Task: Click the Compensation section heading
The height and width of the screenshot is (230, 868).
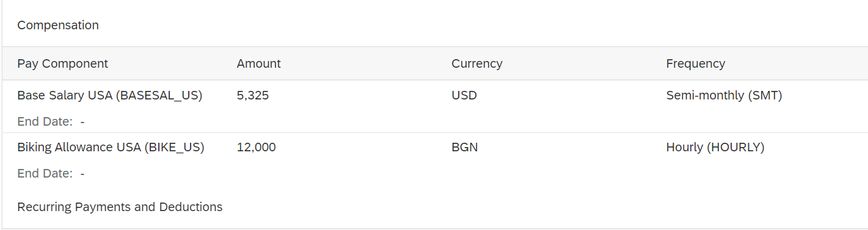Action: (58, 25)
